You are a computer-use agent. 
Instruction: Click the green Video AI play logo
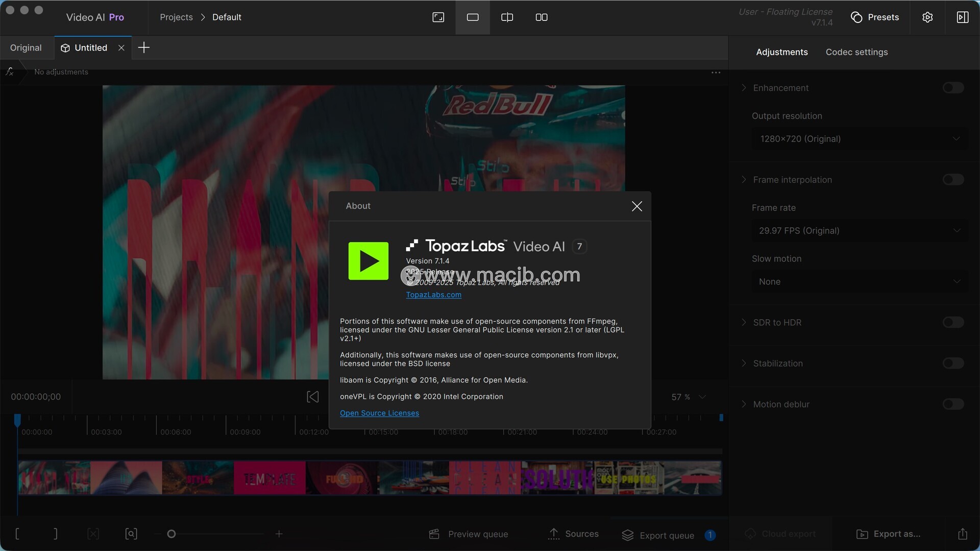(x=368, y=261)
